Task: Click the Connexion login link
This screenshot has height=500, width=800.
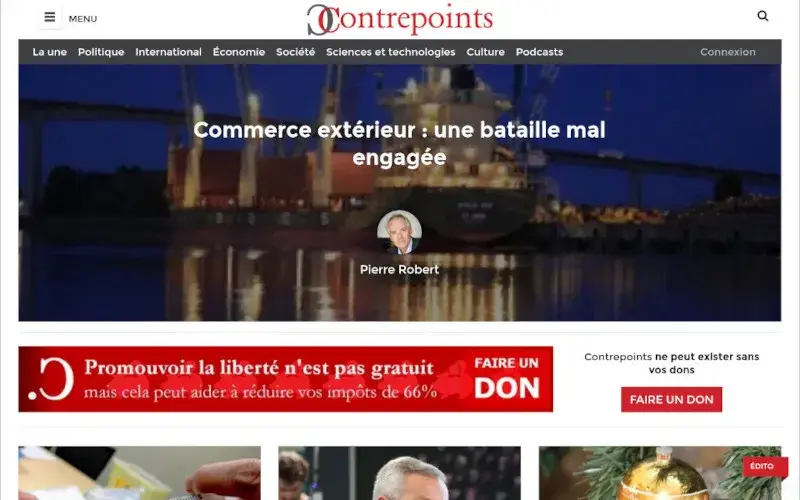Action: (x=728, y=52)
